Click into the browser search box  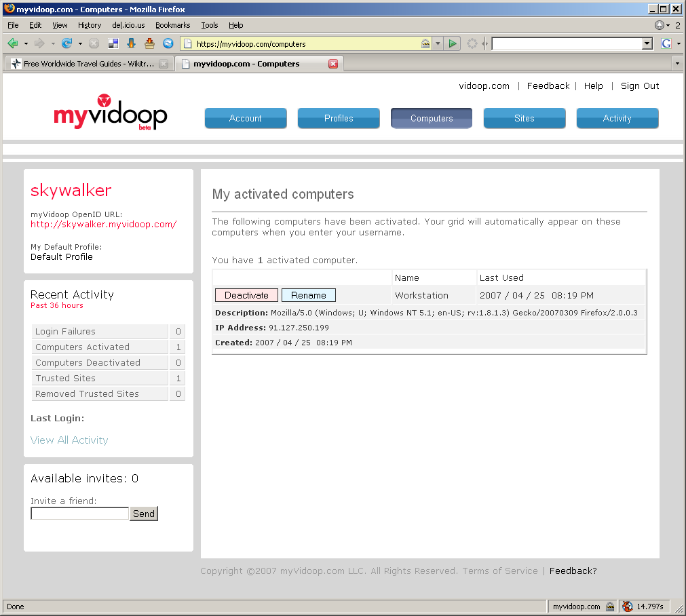click(x=567, y=43)
